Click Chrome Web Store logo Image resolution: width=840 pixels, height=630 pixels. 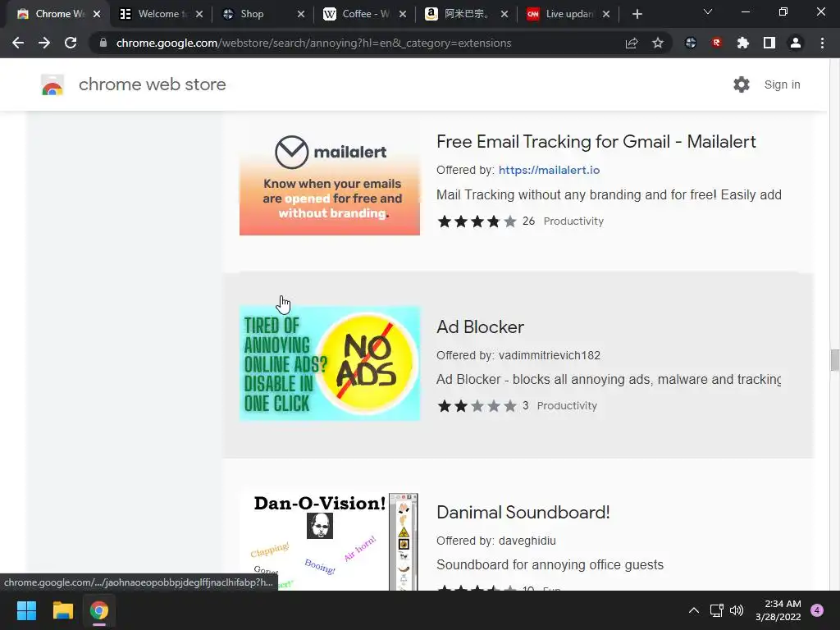[x=52, y=84]
